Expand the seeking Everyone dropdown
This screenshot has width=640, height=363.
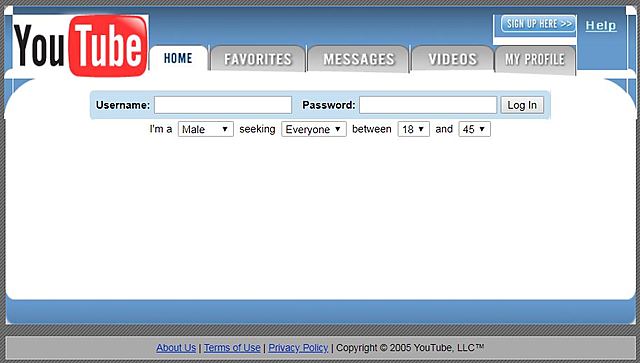(x=313, y=129)
